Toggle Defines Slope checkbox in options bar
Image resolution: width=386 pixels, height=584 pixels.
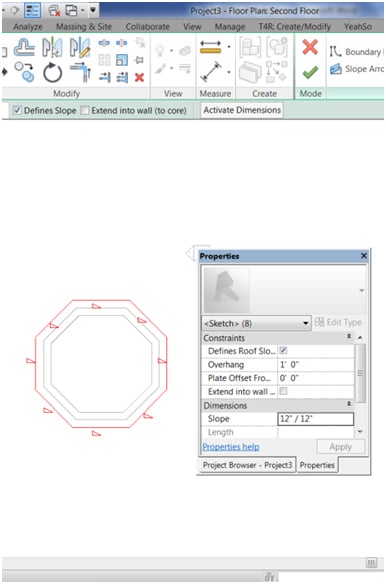(x=17, y=110)
